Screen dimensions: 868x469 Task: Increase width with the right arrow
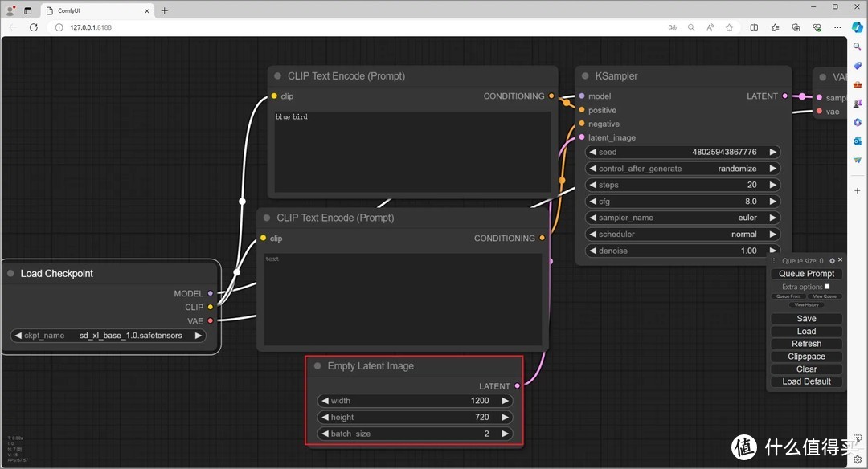pyautogui.click(x=505, y=401)
